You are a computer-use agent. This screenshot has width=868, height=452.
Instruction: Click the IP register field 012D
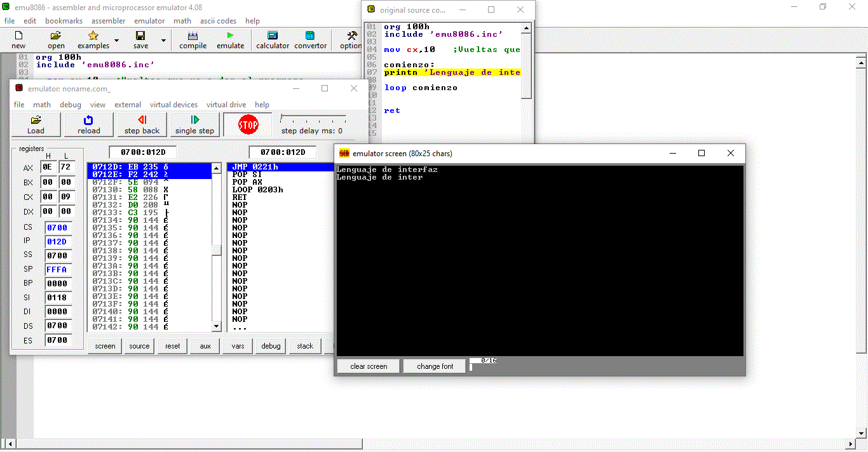(x=58, y=241)
